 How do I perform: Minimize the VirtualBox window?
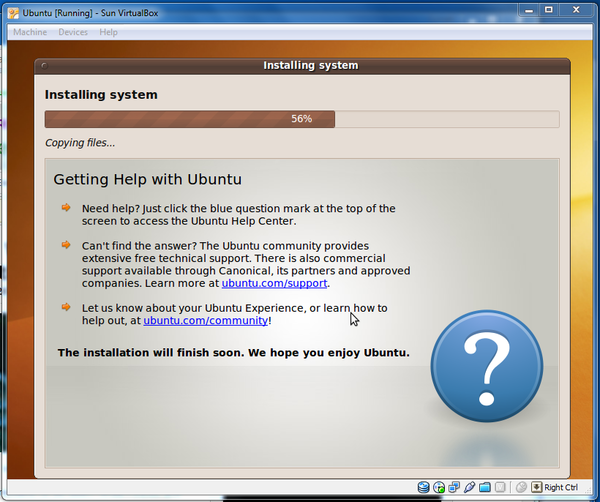pyautogui.click(x=529, y=10)
